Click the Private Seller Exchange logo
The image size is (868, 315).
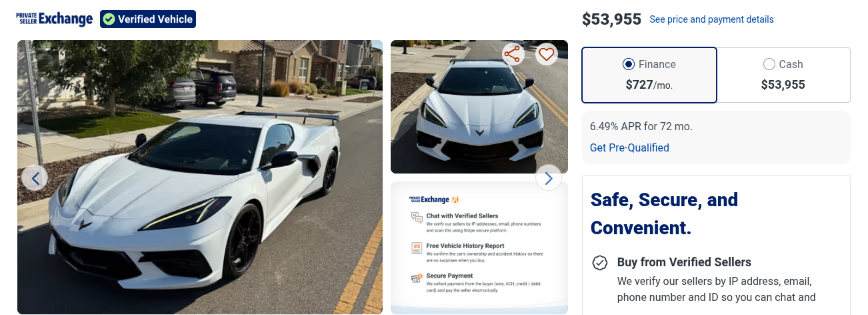point(55,19)
